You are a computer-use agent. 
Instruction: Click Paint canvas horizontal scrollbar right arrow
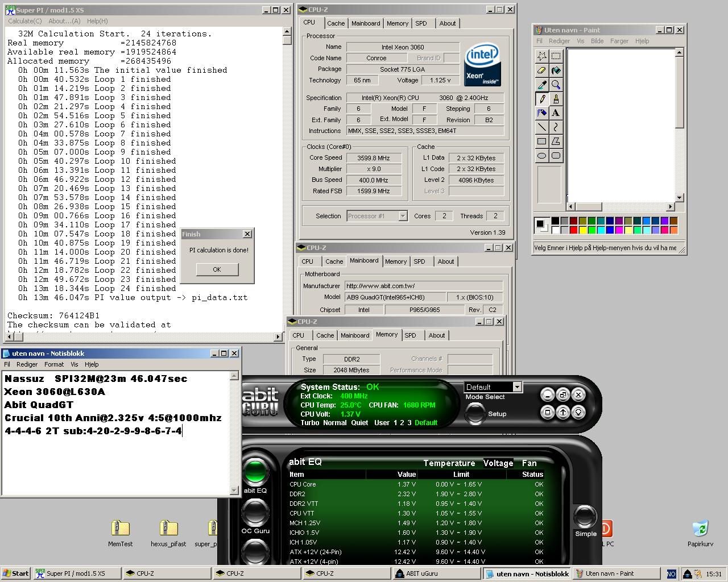click(671, 207)
